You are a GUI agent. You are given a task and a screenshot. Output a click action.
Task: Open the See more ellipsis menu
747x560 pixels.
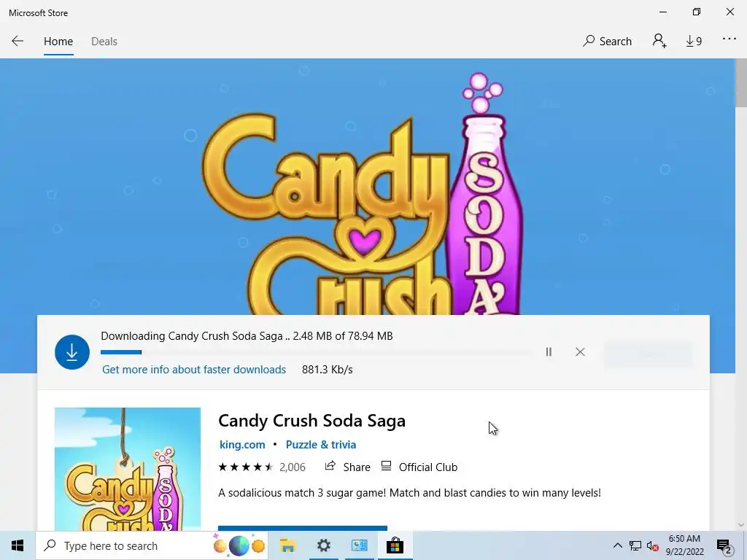click(x=729, y=39)
